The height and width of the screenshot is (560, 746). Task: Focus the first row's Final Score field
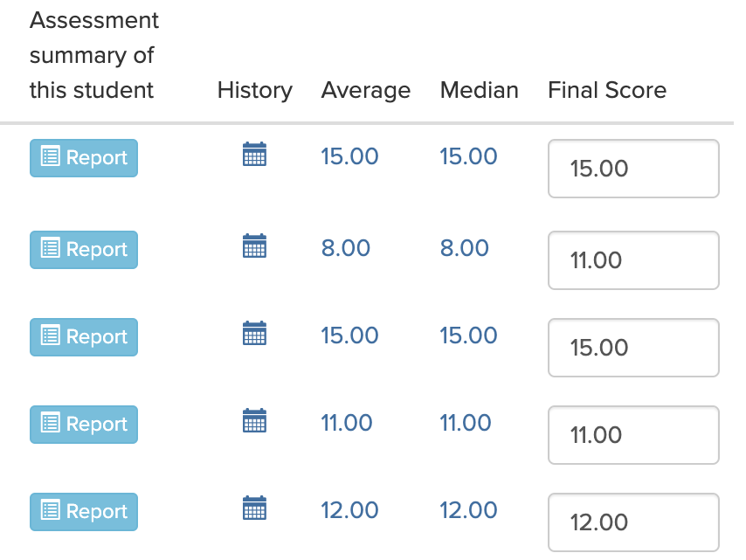[633, 169]
